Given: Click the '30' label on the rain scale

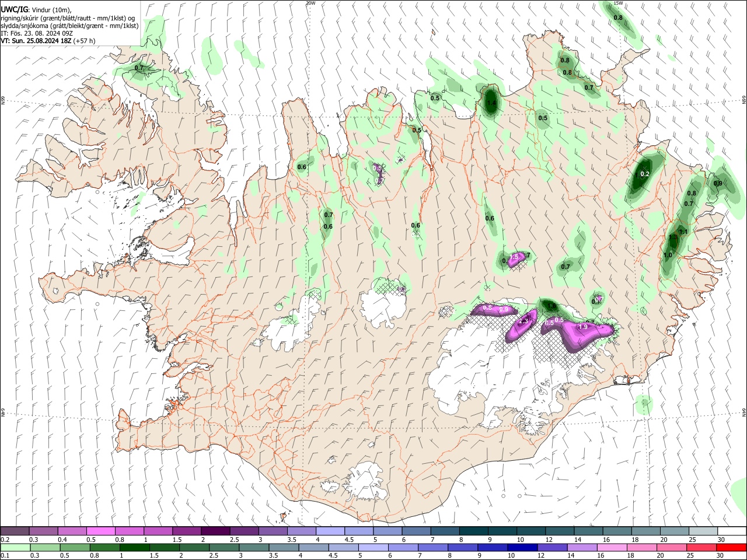Looking at the screenshot, I should point(721,556).
